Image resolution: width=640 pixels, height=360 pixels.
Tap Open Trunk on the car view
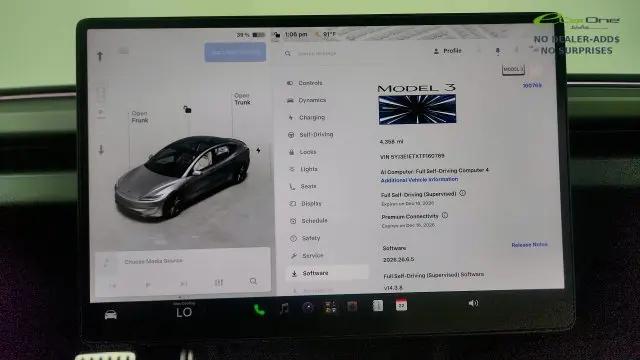(242, 99)
